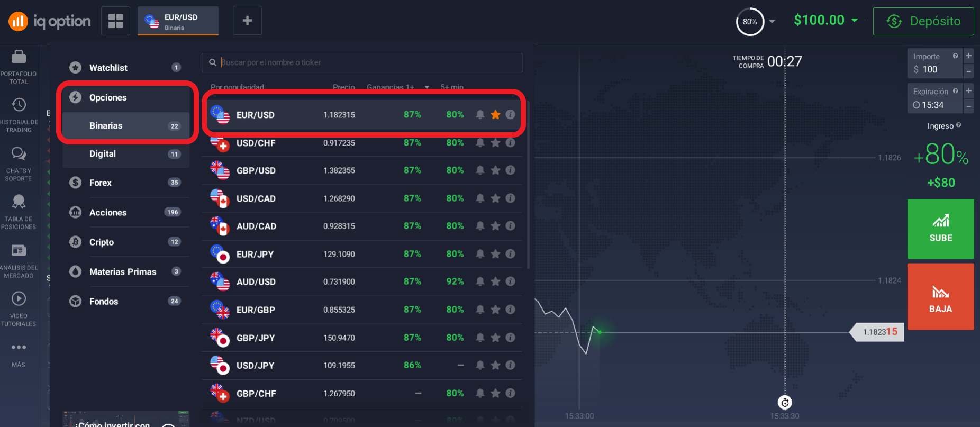980x427 pixels.
Task: Click the green SUBE button
Action: pyautogui.click(x=941, y=229)
